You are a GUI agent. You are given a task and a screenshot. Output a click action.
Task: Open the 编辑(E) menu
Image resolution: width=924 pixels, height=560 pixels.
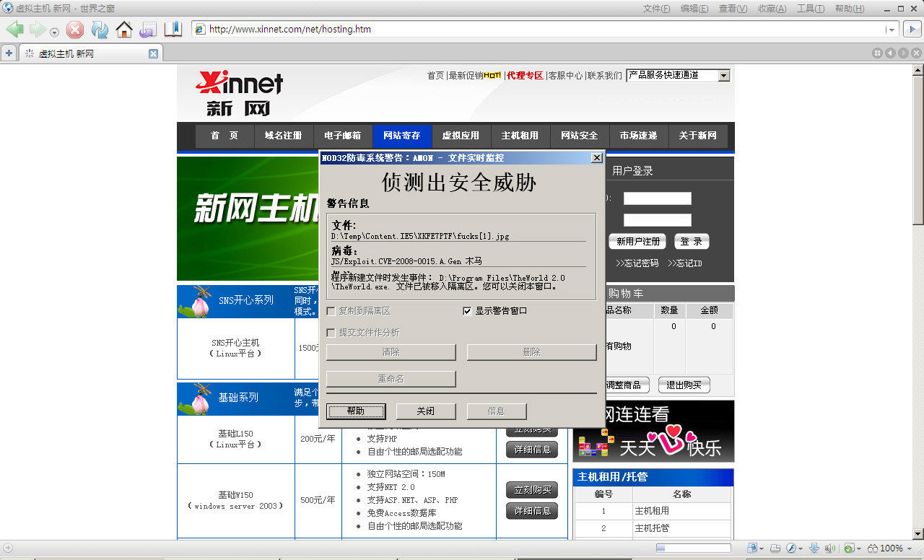[694, 9]
